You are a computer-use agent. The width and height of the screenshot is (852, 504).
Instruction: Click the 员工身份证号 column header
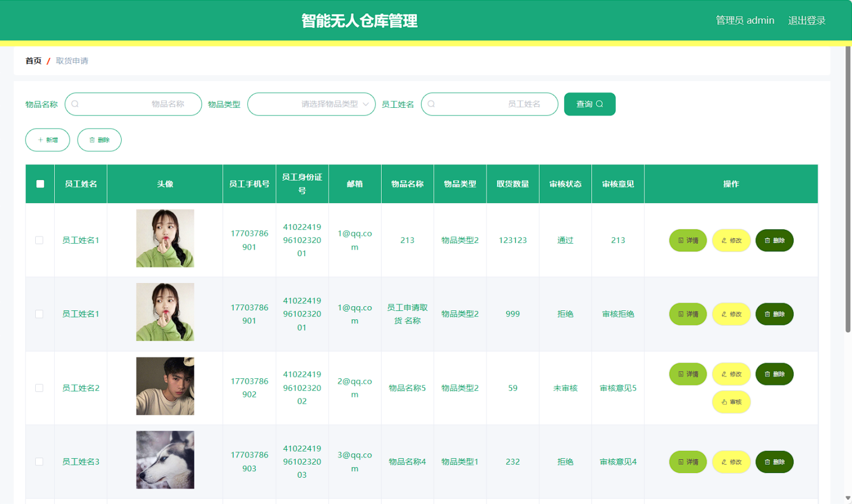(x=302, y=184)
